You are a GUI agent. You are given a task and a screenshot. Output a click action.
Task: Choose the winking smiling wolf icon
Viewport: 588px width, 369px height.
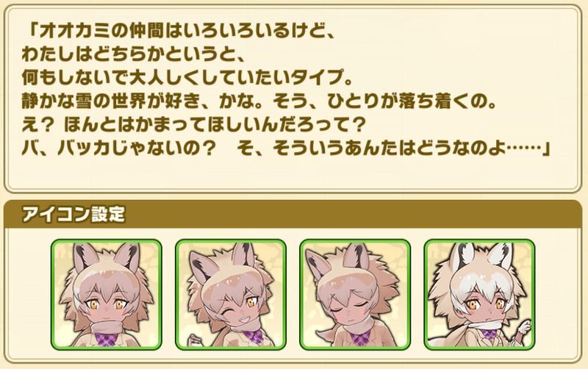[x=231, y=295]
